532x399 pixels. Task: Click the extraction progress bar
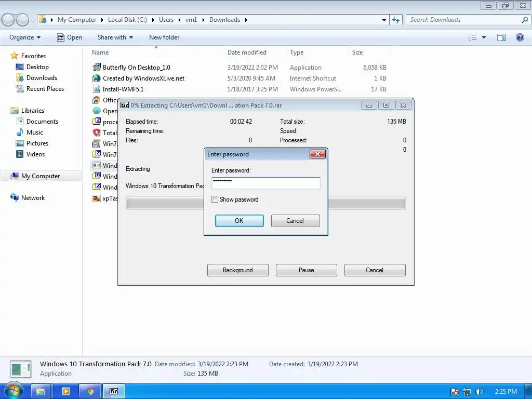coord(265,203)
